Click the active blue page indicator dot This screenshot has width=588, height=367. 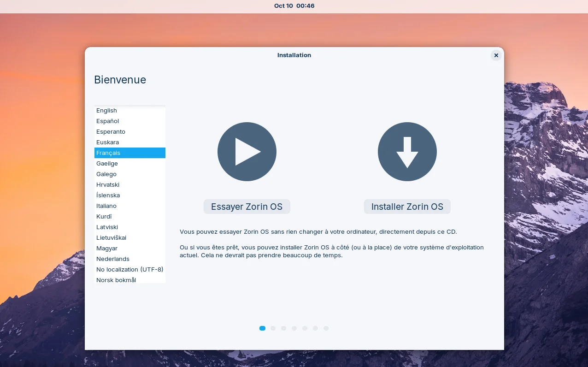point(262,328)
